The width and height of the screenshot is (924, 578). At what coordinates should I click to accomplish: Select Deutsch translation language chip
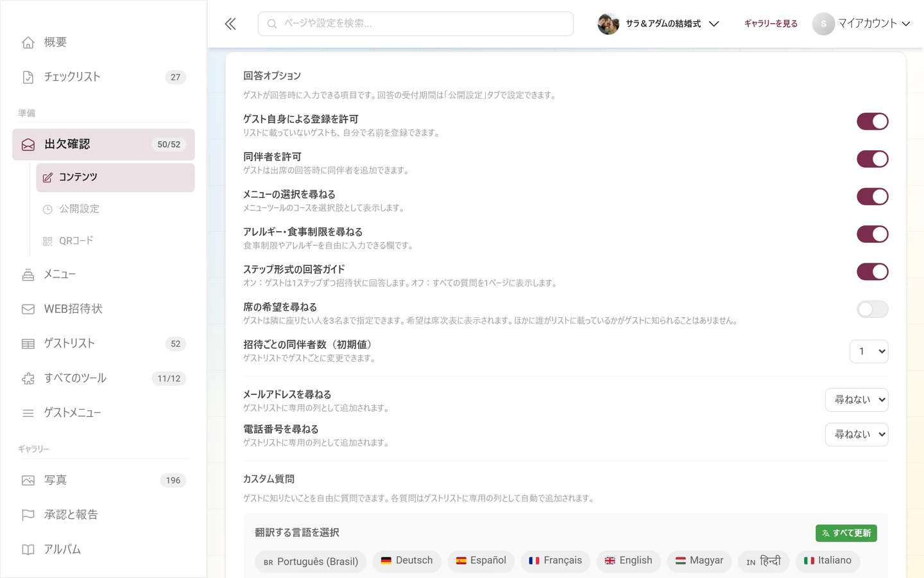pyautogui.click(x=407, y=561)
